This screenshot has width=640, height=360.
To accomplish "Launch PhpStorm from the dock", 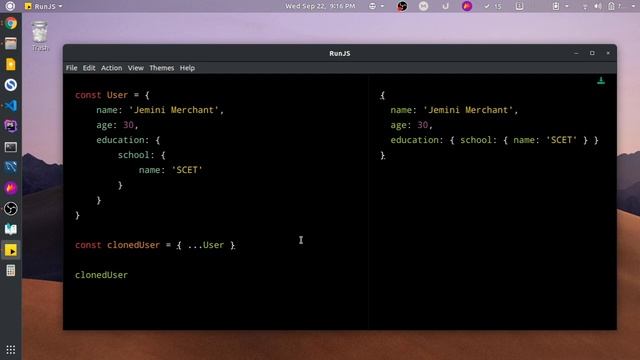I will click(x=11, y=126).
